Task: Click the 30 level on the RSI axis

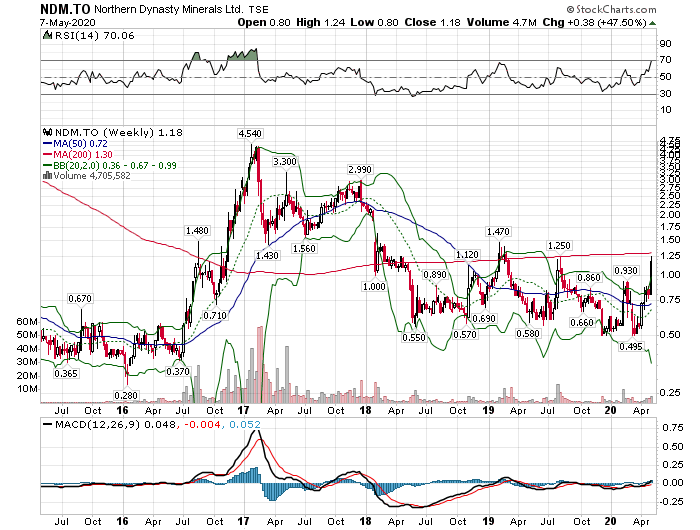Action: tap(666, 94)
